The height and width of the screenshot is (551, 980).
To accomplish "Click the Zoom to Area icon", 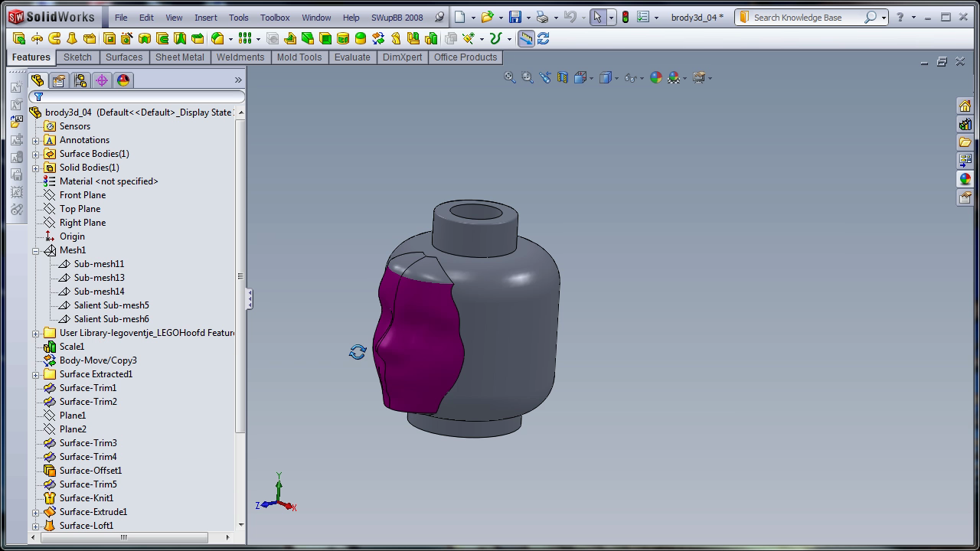I will [x=528, y=77].
